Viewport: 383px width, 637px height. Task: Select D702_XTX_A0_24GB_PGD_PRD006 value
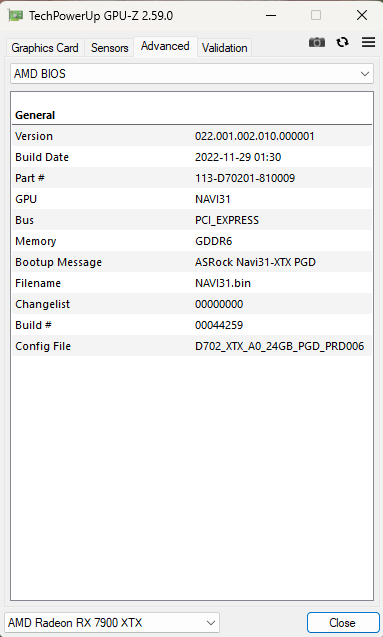(x=279, y=346)
